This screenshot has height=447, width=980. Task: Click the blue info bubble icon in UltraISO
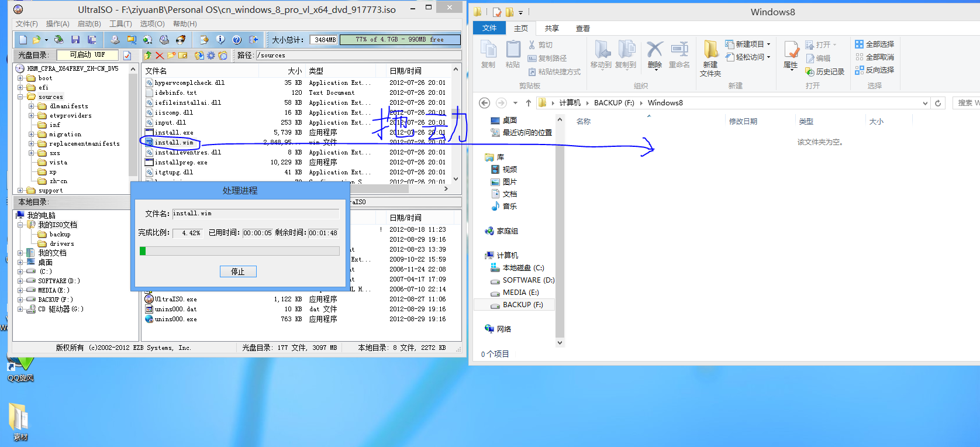(x=220, y=40)
